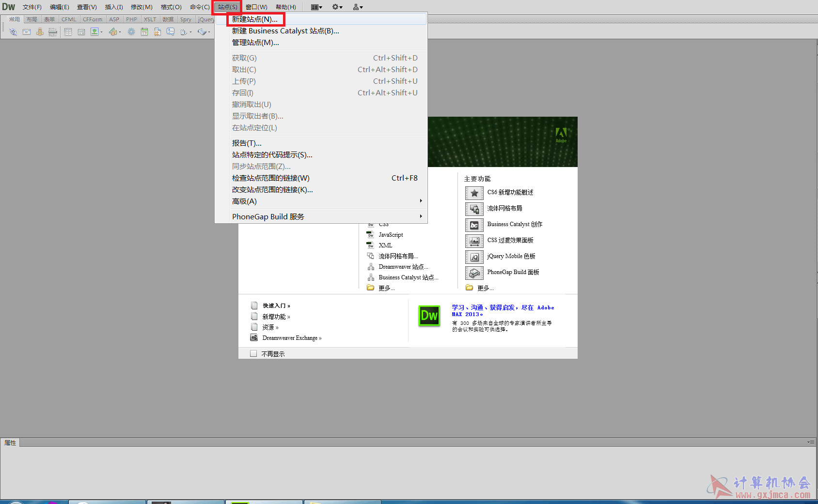Screen dimensions: 818x504
Task: Click the Widget insert icon
Action: pyautogui.click(x=131, y=32)
